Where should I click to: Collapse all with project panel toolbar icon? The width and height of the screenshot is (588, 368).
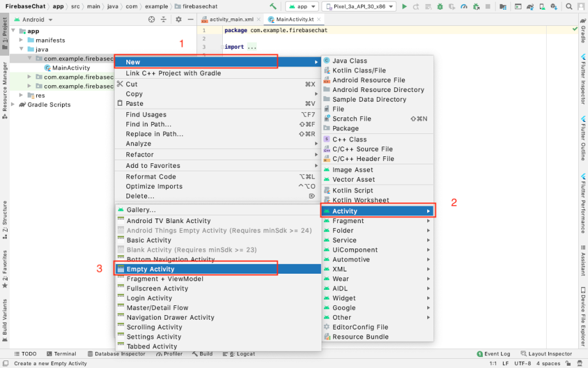coord(164,19)
